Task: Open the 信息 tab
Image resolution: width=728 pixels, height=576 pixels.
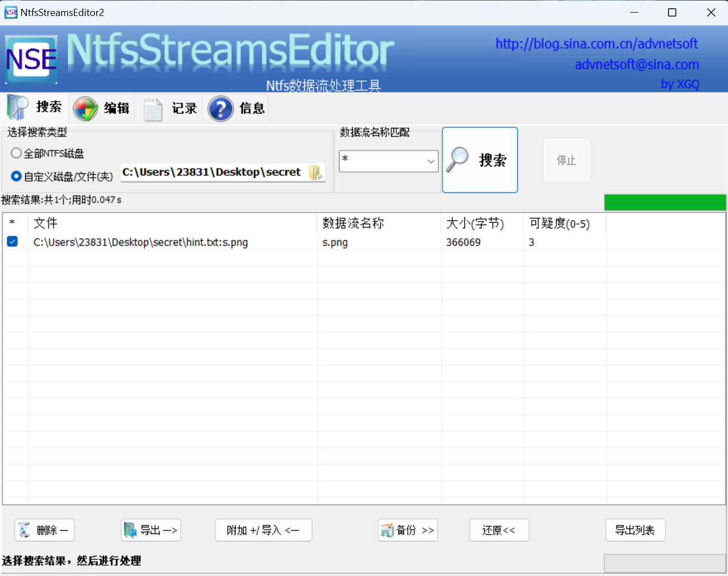Action: (237, 108)
